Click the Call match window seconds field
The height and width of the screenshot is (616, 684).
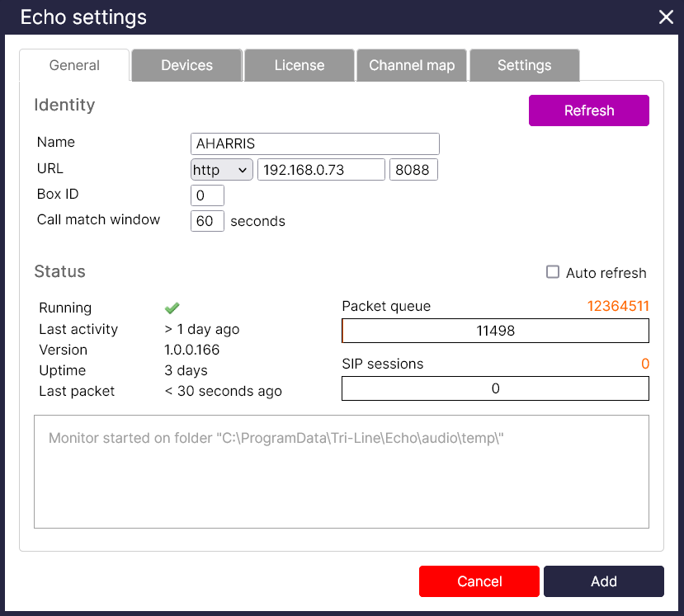[x=207, y=221]
